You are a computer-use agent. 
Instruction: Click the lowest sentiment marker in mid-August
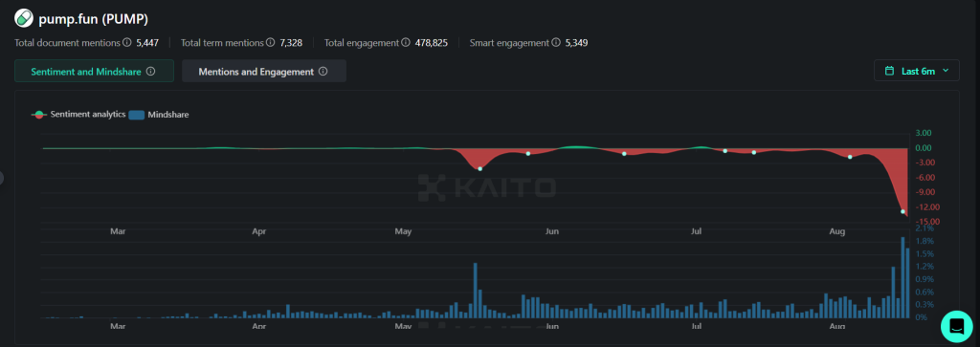point(902,211)
